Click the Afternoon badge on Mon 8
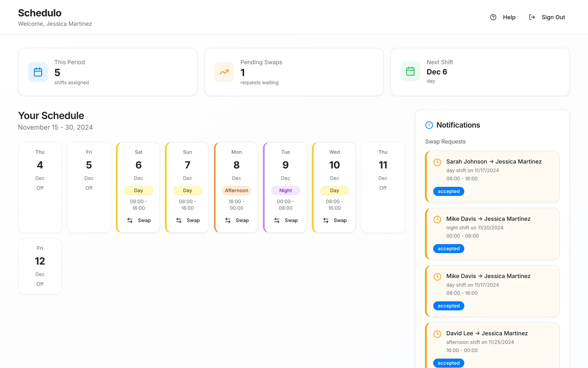Image resolution: width=588 pixels, height=368 pixels. [237, 190]
